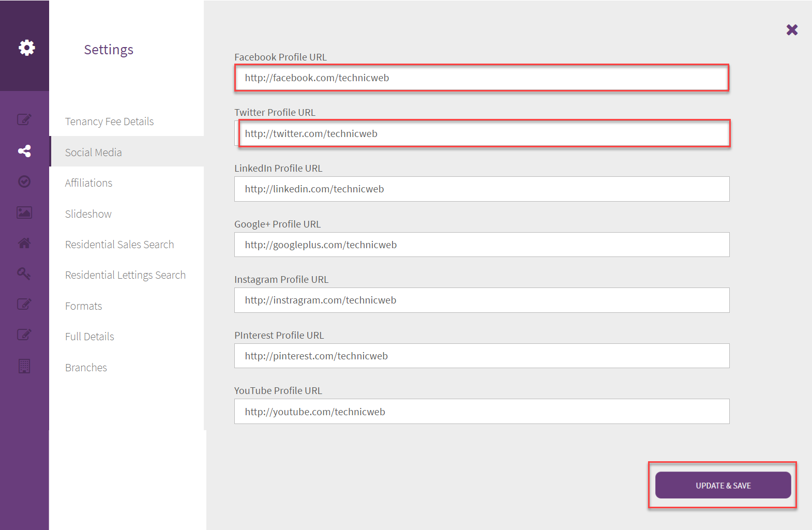Click the Google+ Profile URL label

(277, 224)
